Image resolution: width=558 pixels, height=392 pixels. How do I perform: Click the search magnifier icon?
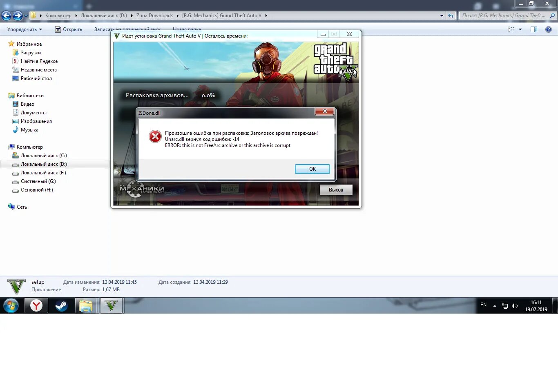pos(553,16)
